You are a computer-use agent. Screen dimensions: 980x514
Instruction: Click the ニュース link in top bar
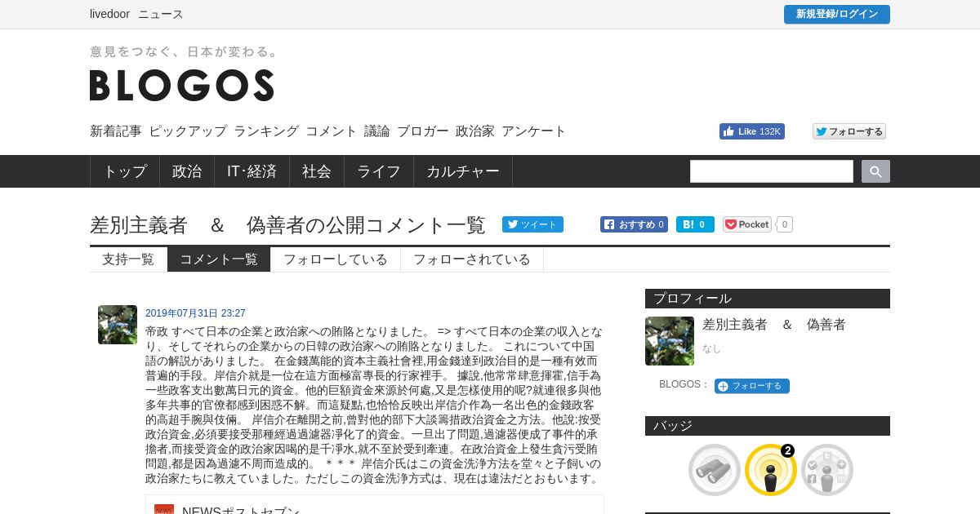pos(161,14)
